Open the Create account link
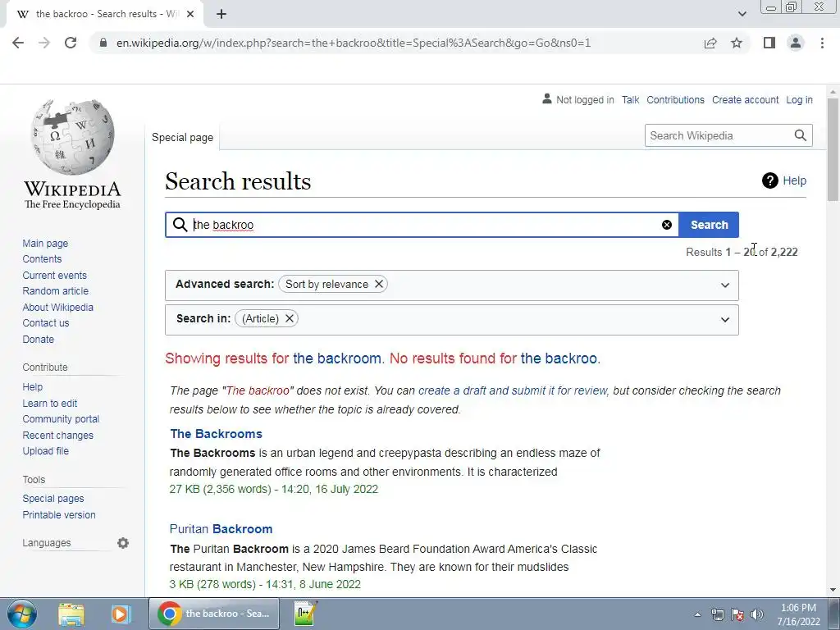This screenshot has width=840, height=630. [x=745, y=99]
